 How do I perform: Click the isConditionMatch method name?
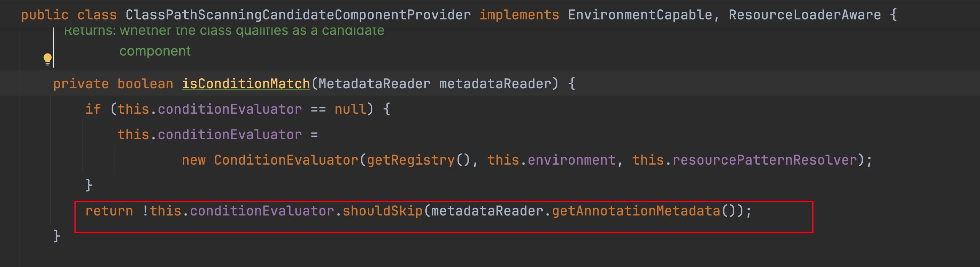pos(246,84)
